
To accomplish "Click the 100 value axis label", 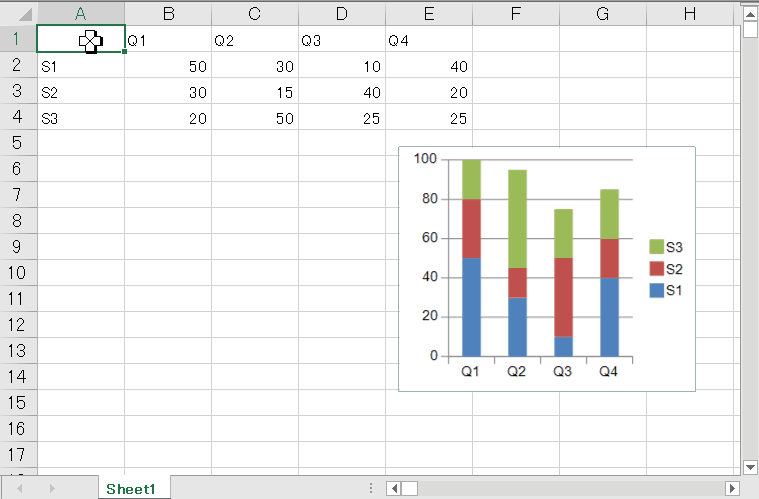I will (425, 159).
